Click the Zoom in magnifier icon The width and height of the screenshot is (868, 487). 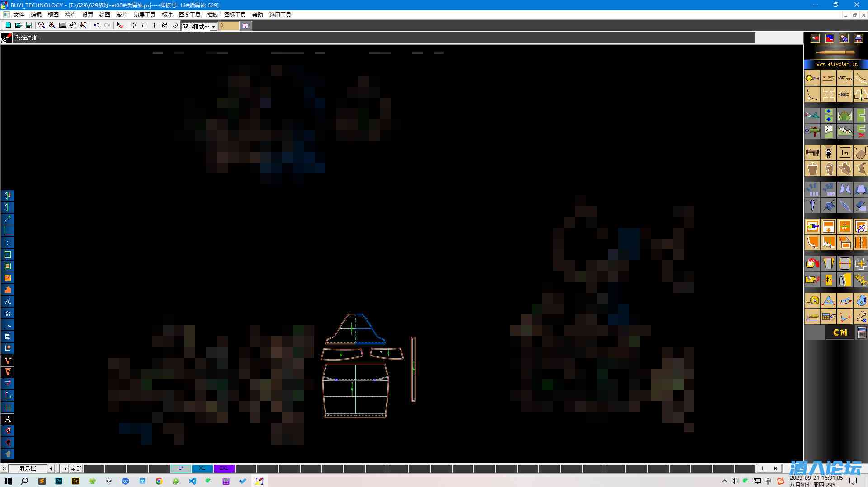tap(52, 25)
